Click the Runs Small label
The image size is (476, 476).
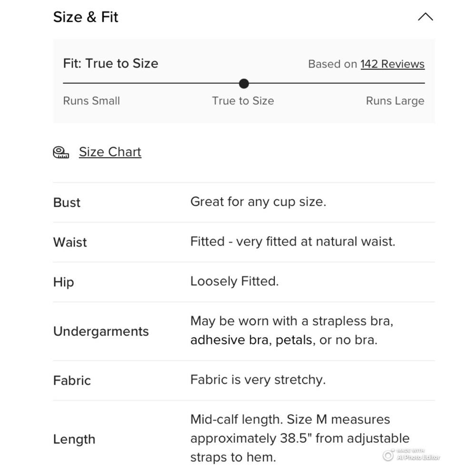pyautogui.click(x=91, y=101)
